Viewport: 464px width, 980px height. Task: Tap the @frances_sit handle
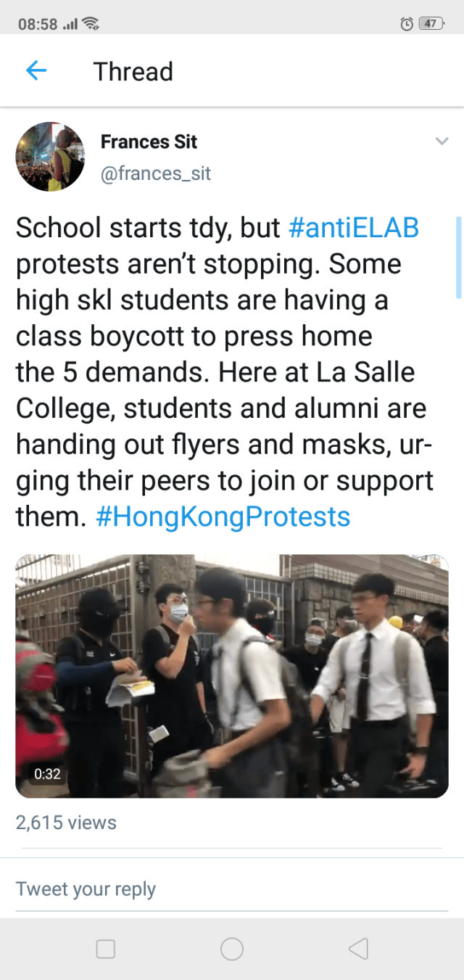click(x=156, y=174)
